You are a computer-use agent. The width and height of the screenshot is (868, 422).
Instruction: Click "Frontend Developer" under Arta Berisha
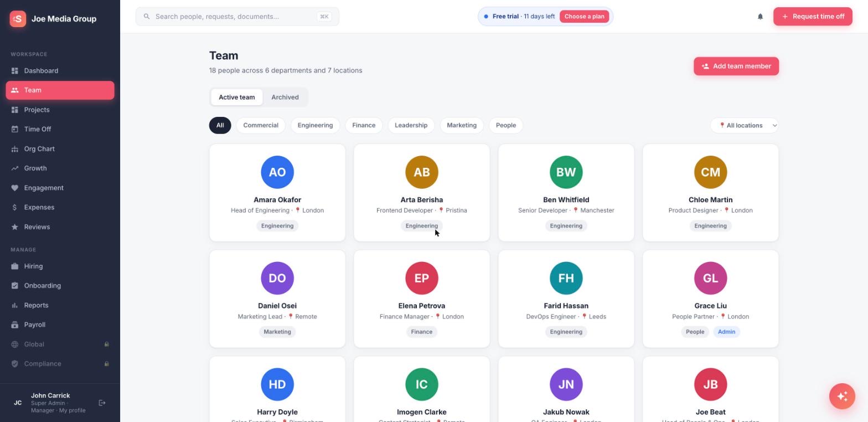pyautogui.click(x=405, y=210)
